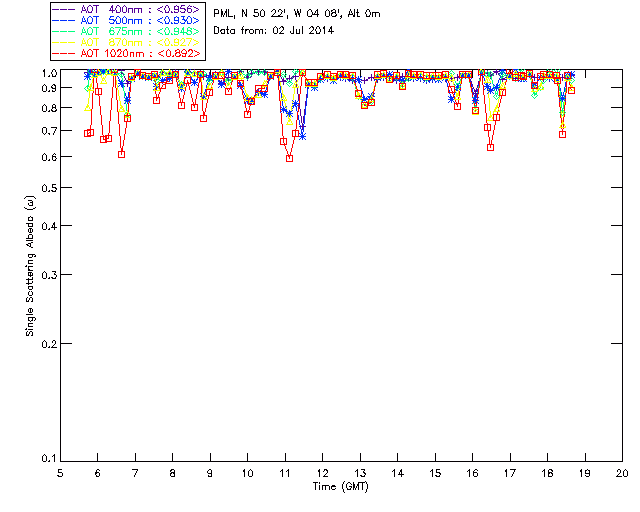Click the hour 20 label on time axis
The height and width of the screenshot is (512, 640).
[x=622, y=473]
